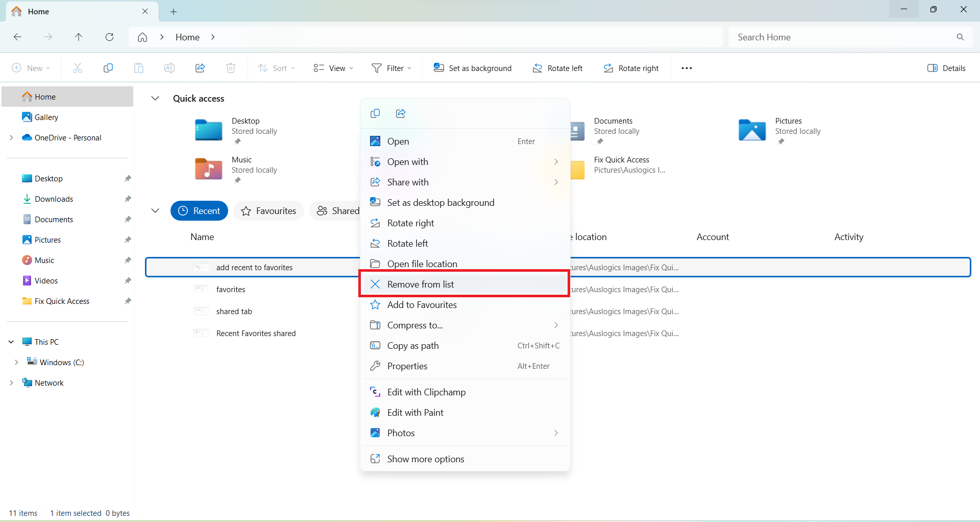Rotate the image left using the toolbar icon
Image resolution: width=980 pixels, height=522 pixels.
[x=557, y=67]
